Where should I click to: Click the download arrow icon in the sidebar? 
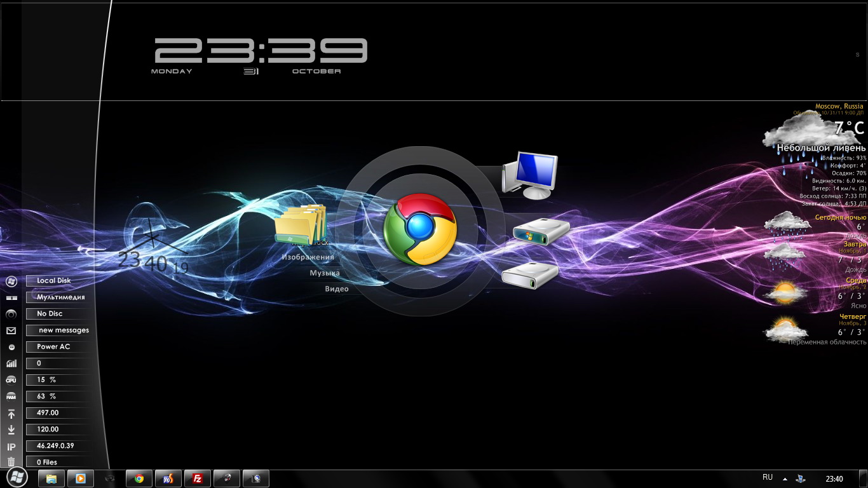[11, 430]
